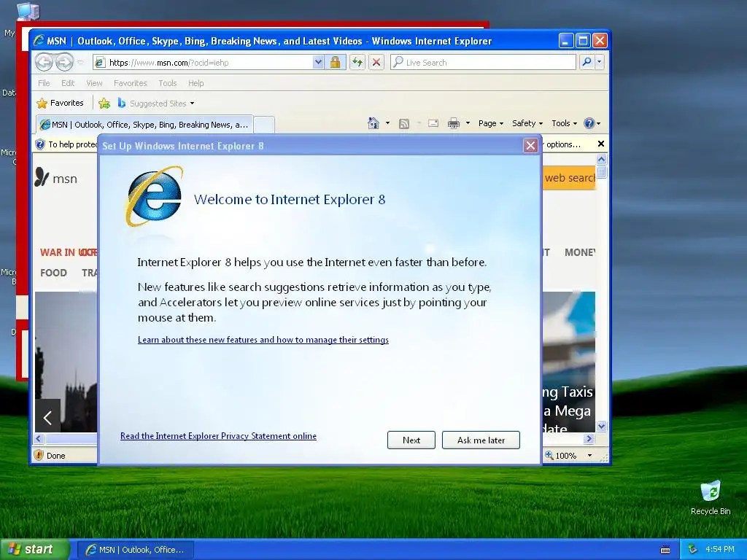Click the Ask me later button
The height and width of the screenshot is (560, 747).
481,440
